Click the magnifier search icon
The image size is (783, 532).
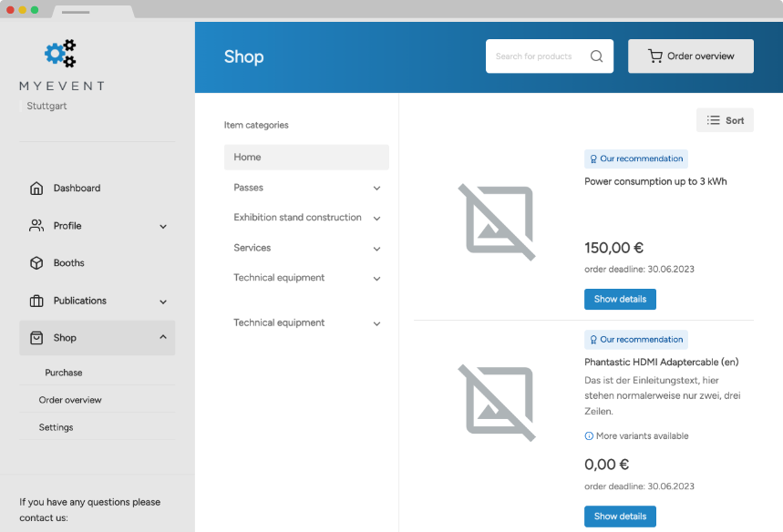click(x=596, y=56)
